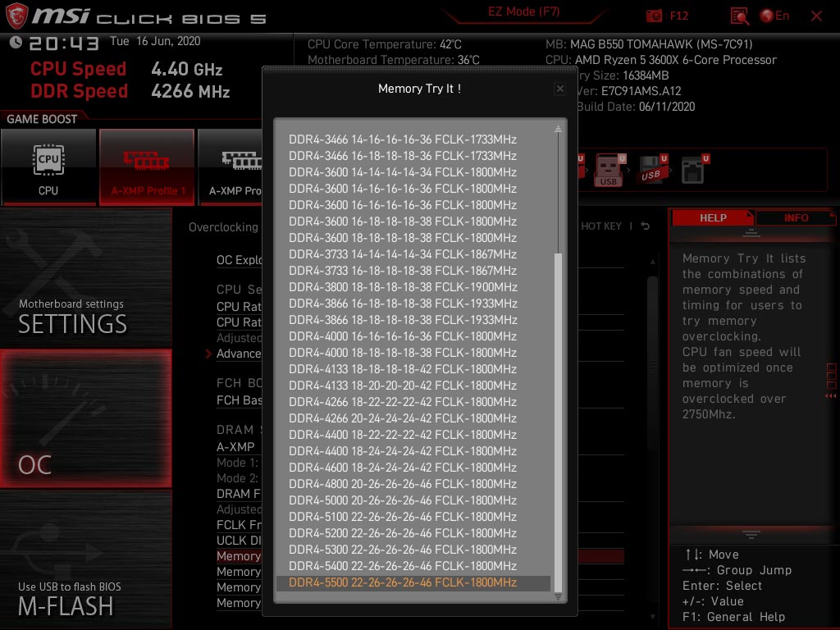Image resolution: width=840 pixels, height=630 pixels.
Task: Select DDR4-4400 18-22-22-22-42 FCLK-1800MHz
Action: [402, 435]
